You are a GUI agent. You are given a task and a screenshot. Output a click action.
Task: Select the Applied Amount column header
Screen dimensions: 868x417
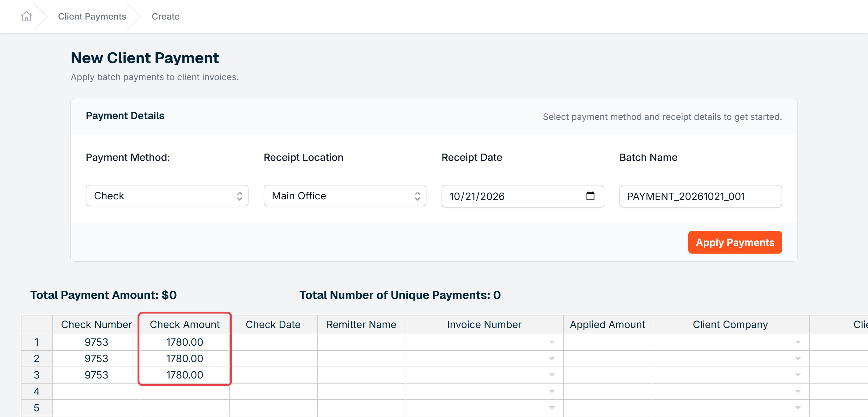coord(607,324)
